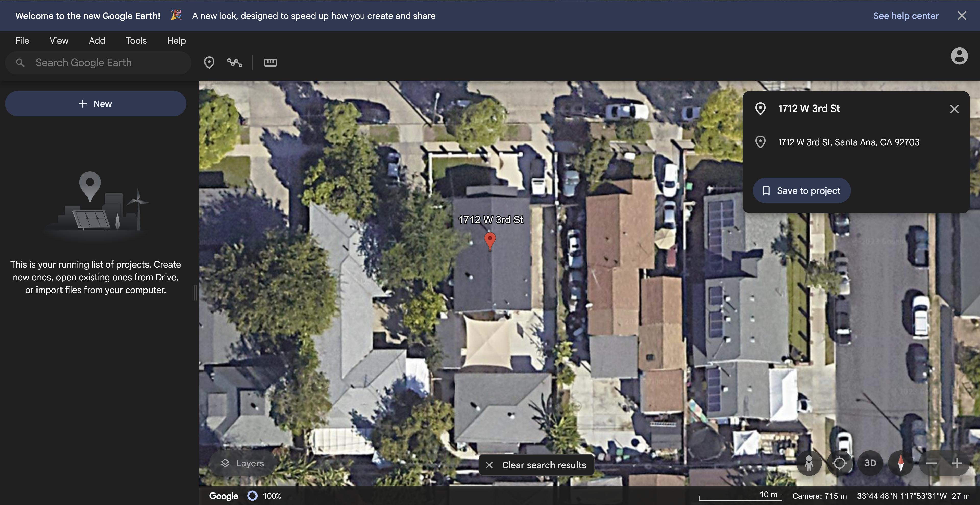This screenshot has width=980, height=505.
Task: Click the Camera: 715 m readout
Action: coord(819,496)
